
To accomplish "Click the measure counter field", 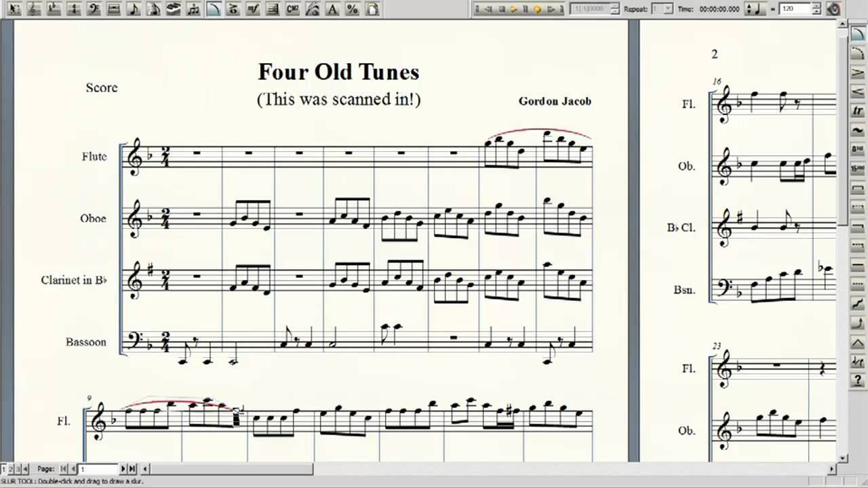I will 591,9.
